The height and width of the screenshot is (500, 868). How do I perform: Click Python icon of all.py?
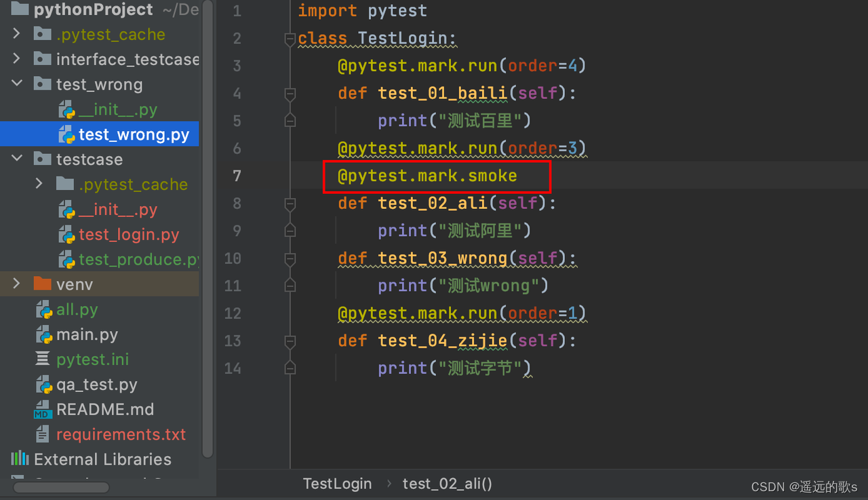(x=44, y=309)
